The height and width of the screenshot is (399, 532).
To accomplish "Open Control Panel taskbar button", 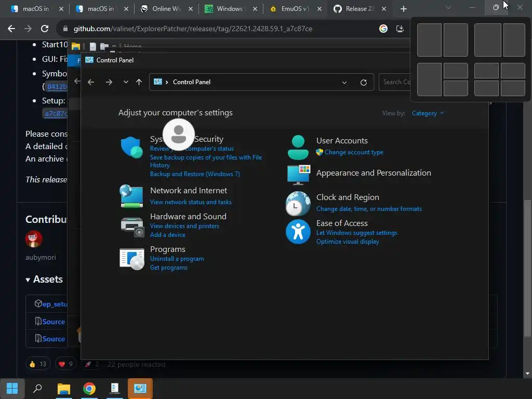I will click(x=140, y=389).
